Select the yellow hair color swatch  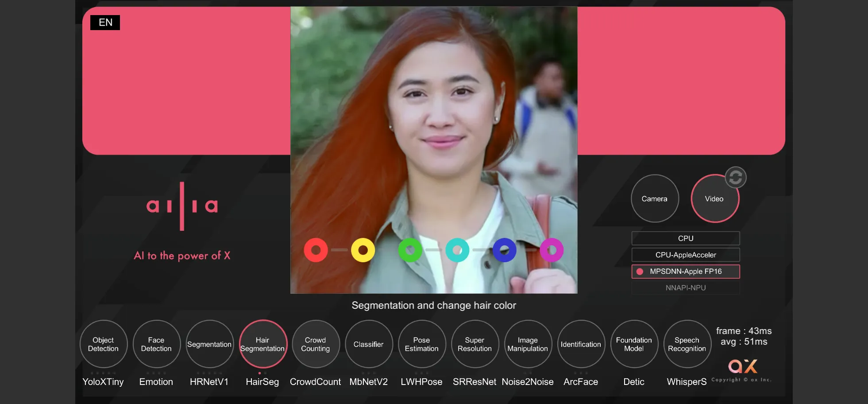tap(363, 250)
